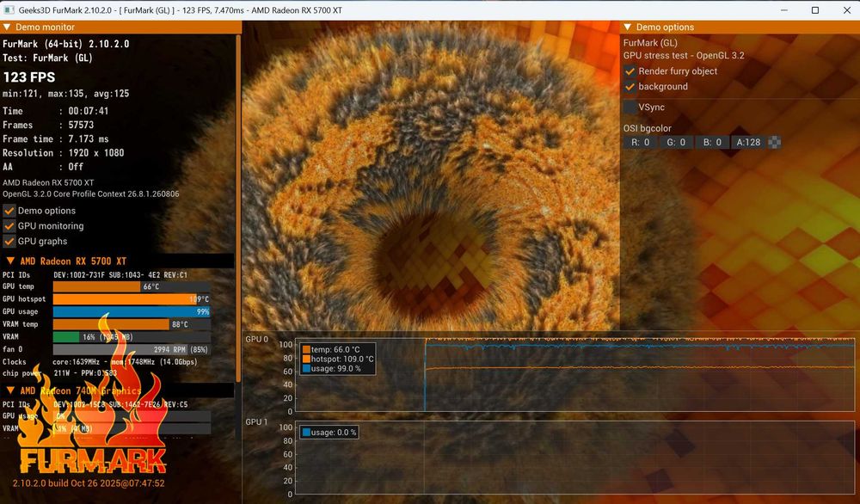Click the Clocks core:1639MHz line

[100, 362]
